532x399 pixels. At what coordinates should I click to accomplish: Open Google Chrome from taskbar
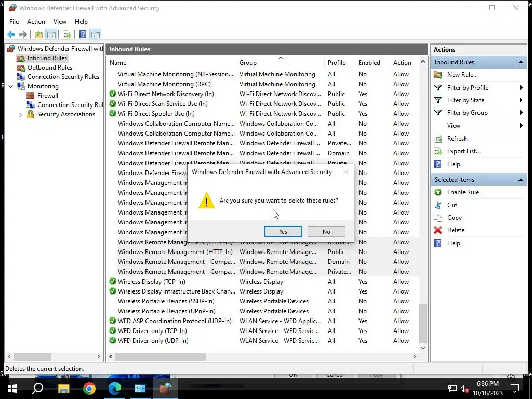[89, 389]
